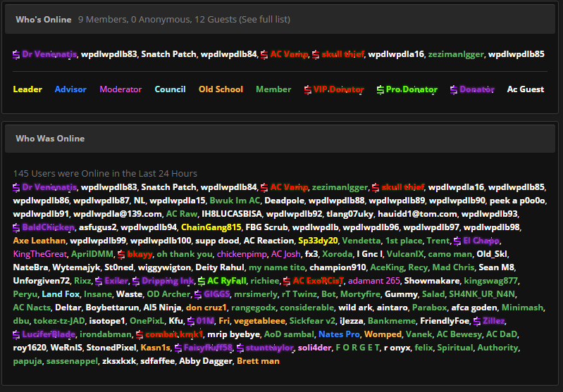This screenshot has height=392, width=563.
Task: Open AC Reaction user profile
Action: (x=269, y=241)
